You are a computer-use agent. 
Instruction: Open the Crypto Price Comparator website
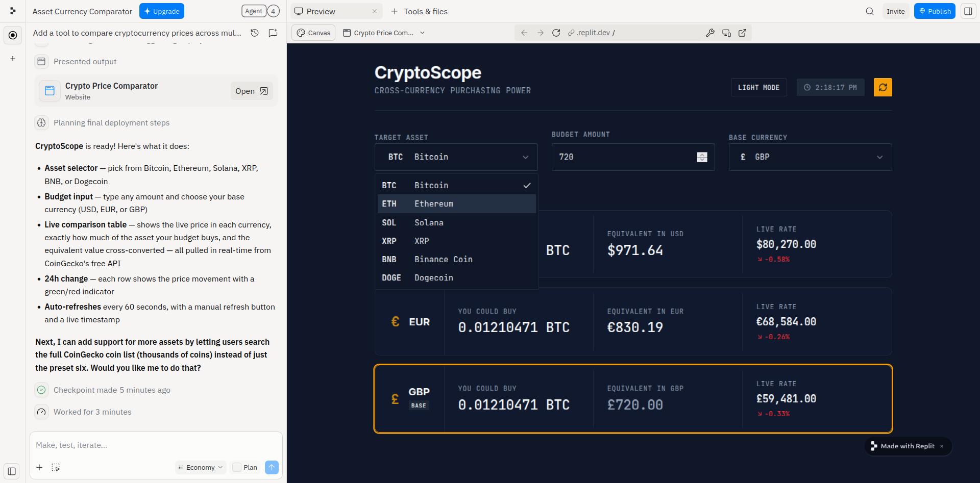pos(252,91)
